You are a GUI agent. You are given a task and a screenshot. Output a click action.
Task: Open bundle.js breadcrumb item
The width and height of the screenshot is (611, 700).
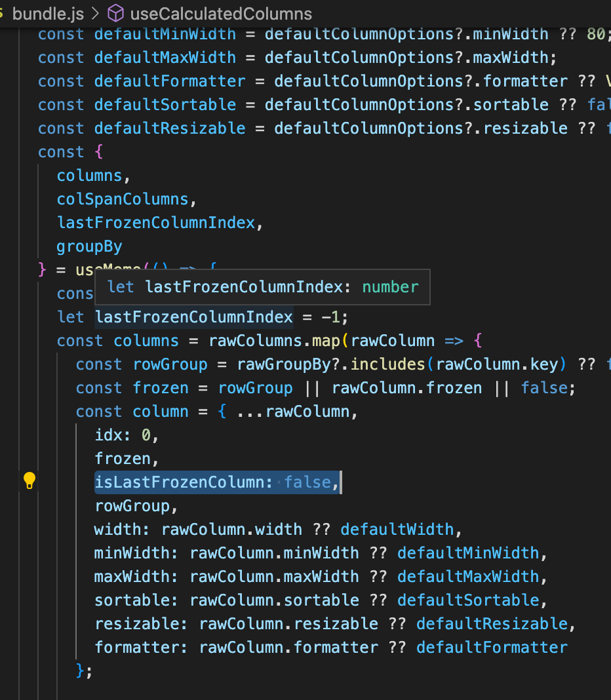pos(49,14)
